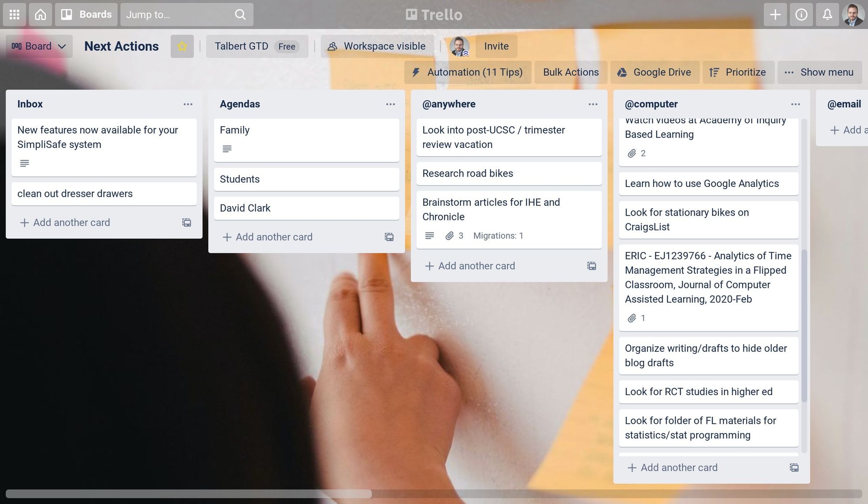Click the Inbox list overflow menu
This screenshot has width=868, height=504.
(x=188, y=104)
